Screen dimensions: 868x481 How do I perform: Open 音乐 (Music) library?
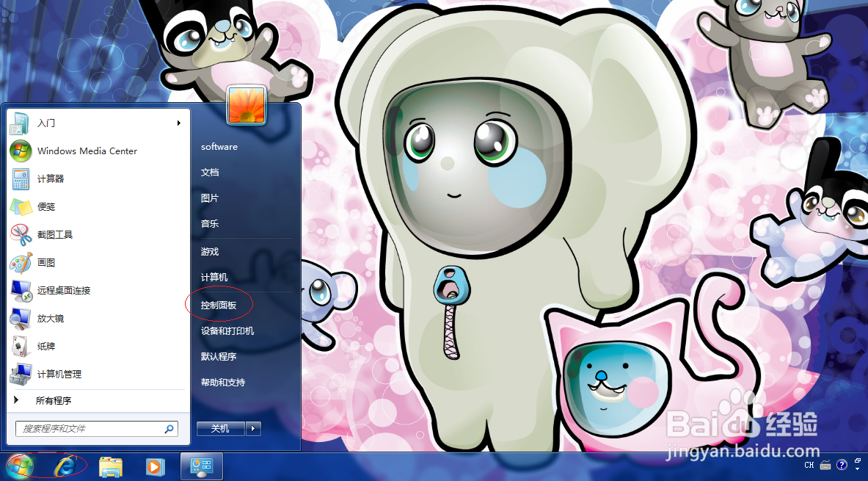[210, 223]
